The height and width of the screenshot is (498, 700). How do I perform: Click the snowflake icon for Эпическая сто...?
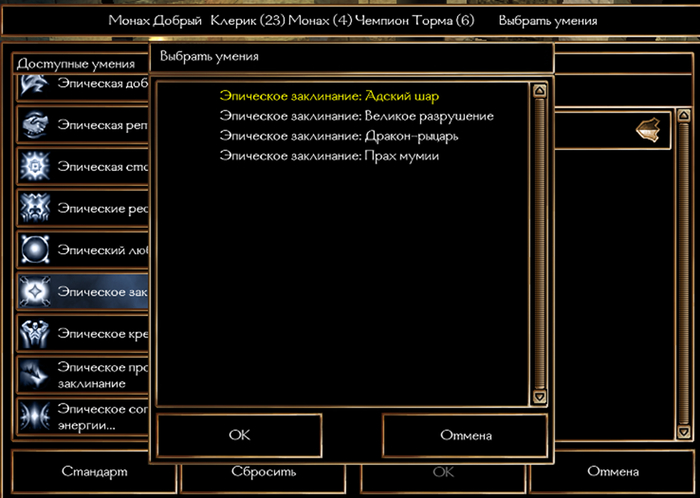click(x=34, y=166)
